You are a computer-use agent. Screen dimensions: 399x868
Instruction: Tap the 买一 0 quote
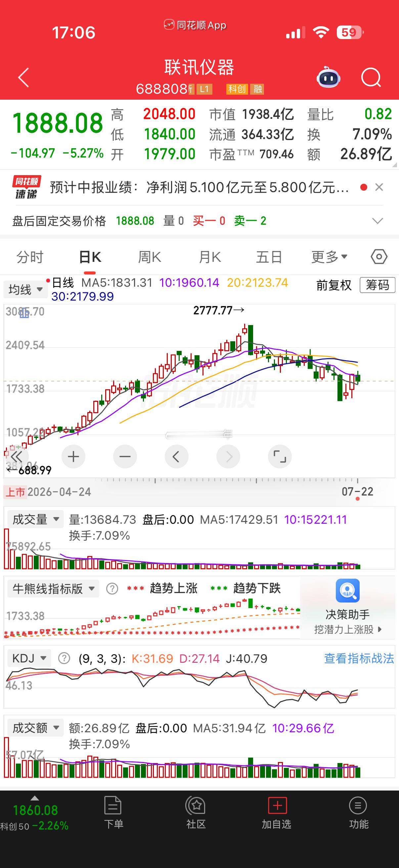click(209, 221)
